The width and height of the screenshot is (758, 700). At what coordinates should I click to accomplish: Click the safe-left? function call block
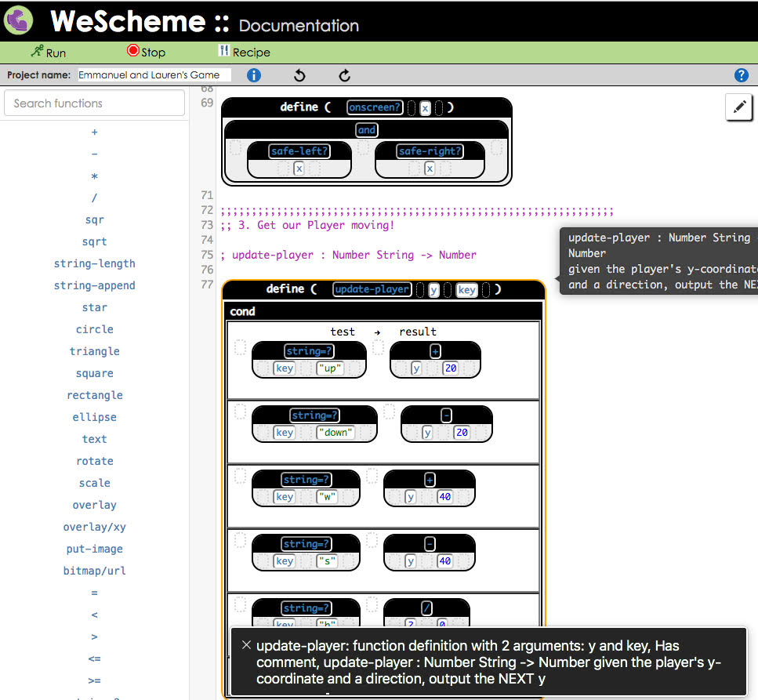[299, 151]
